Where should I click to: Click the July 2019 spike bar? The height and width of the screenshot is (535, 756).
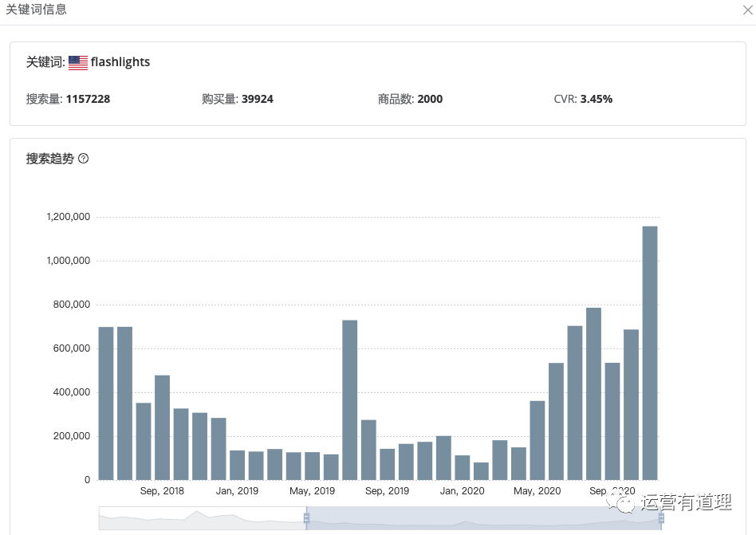click(x=349, y=399)
